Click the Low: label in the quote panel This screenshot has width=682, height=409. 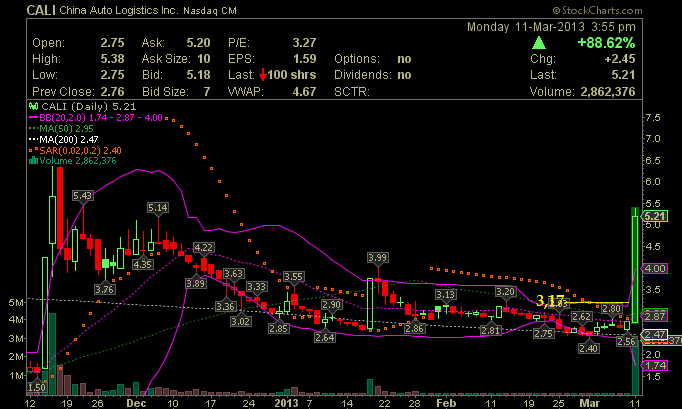tap(45, 75)
